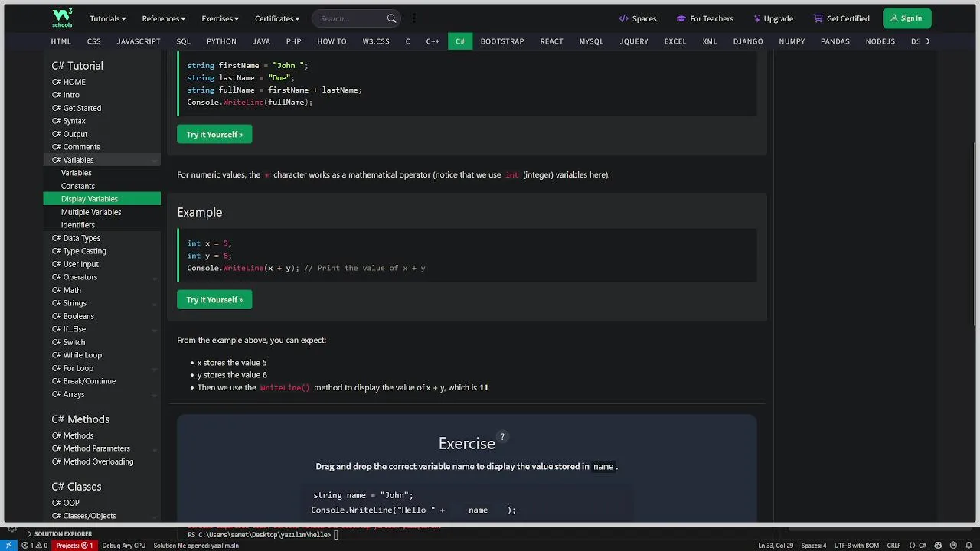Expand the C# Strings sidebar arrow
Viewport: 980px width, 551px height.
155,304
